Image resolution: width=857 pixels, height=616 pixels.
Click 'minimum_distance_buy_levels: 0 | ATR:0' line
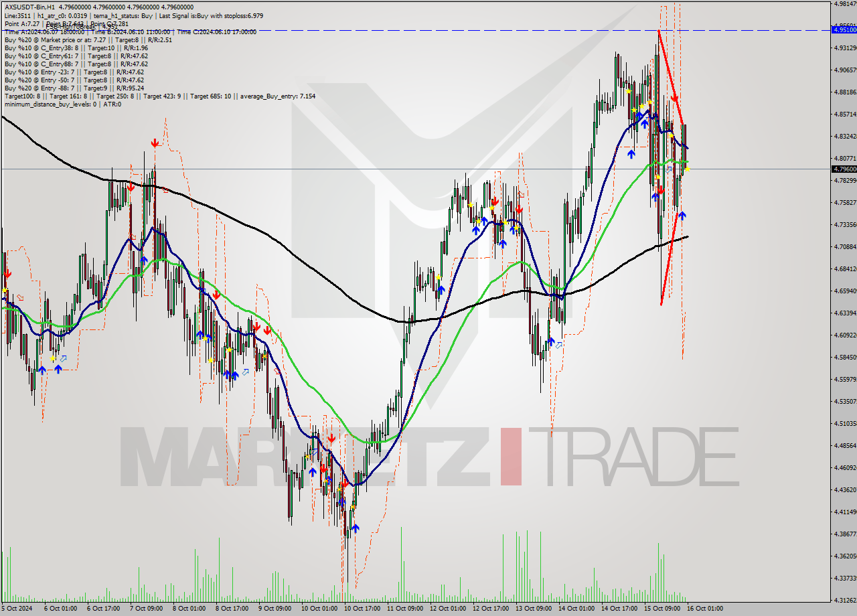[62, 104]
